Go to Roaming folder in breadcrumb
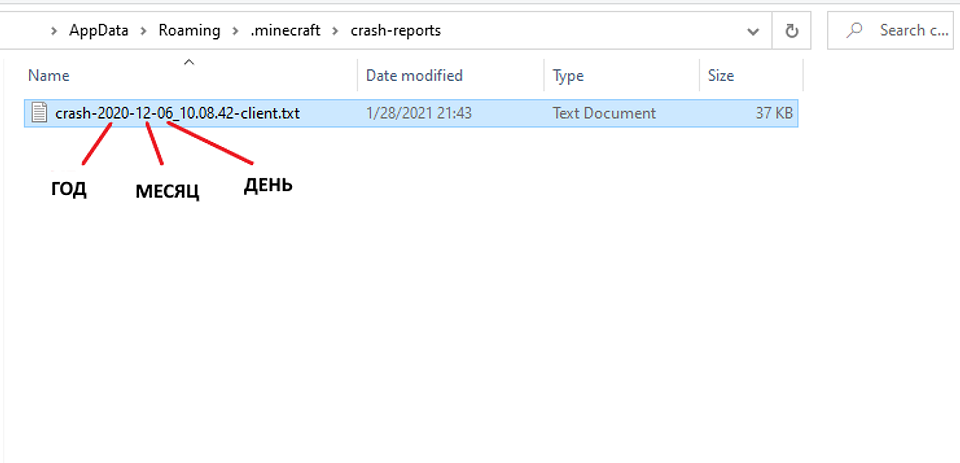Screen dimensions: 960x463 tap(189, 30)
